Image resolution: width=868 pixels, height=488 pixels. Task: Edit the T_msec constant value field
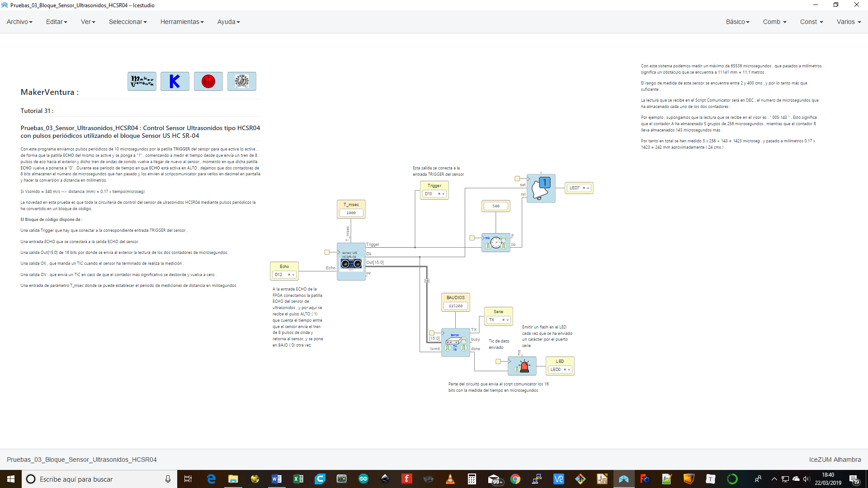point(351,213)
